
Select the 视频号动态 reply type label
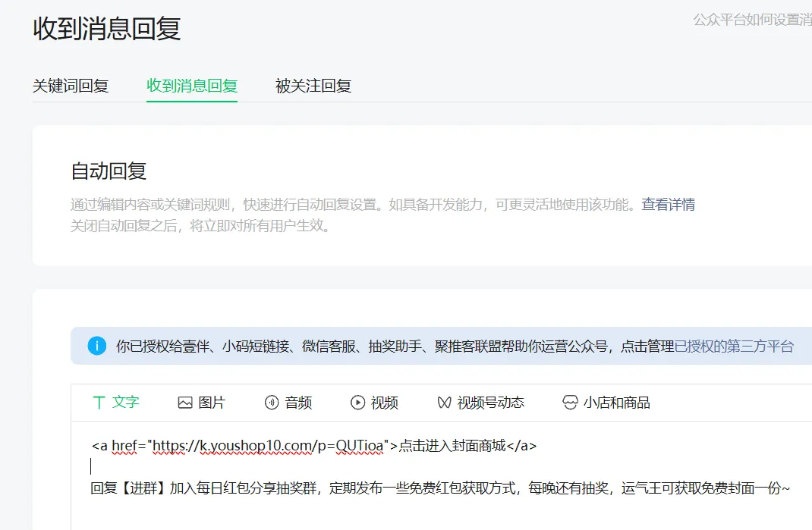click(490, 402)
